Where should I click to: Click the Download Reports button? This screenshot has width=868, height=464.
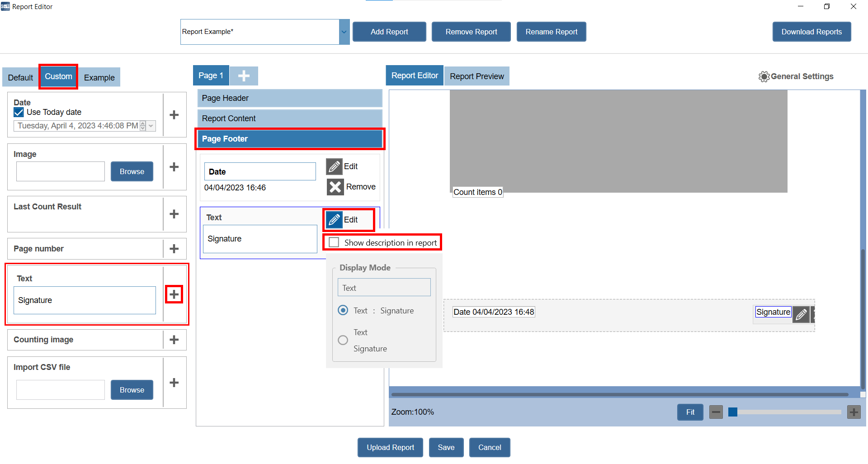tap(811, 32)
